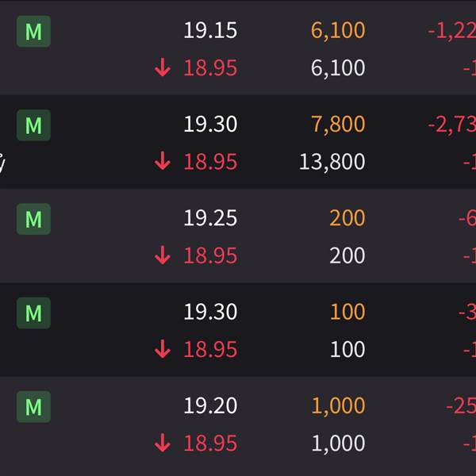Click the loss value starting -2,73

[x=451, y=125]
